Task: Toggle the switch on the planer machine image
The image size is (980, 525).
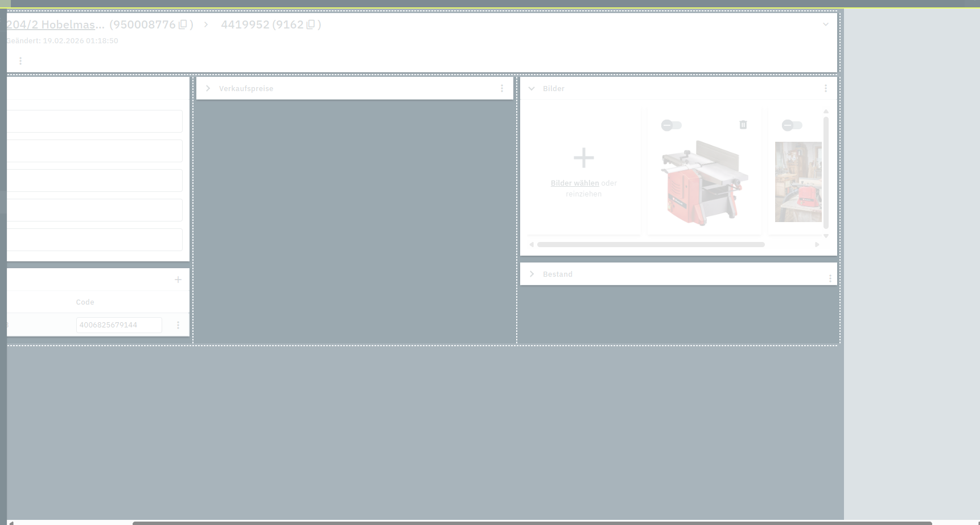Action: click(671, 125)
